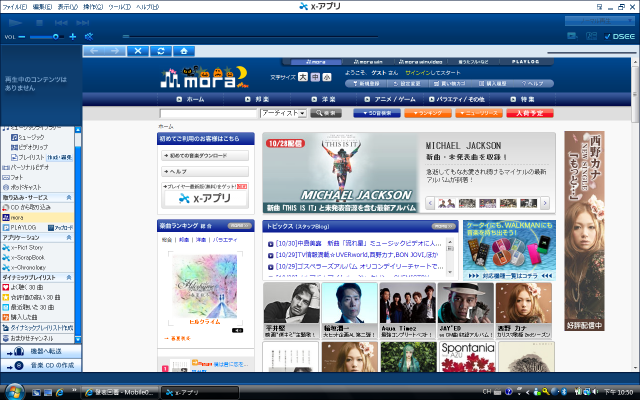Click the playback seek bar

tap(251, 36)
